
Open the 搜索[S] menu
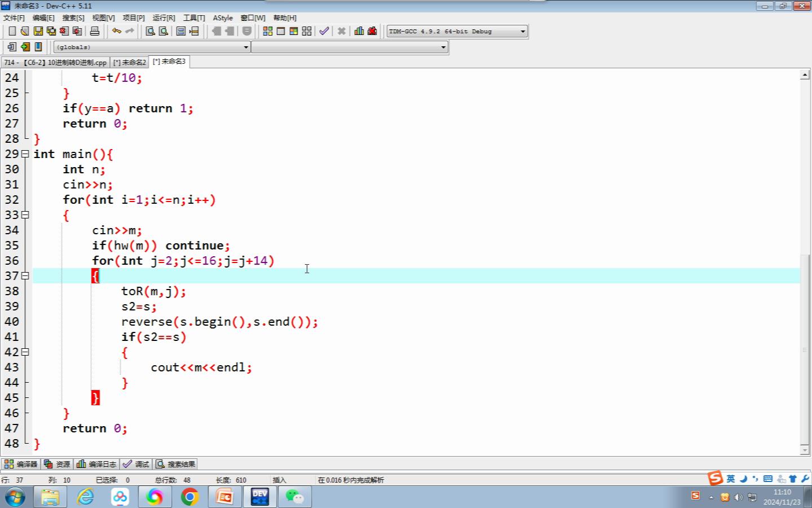(73, 18)
